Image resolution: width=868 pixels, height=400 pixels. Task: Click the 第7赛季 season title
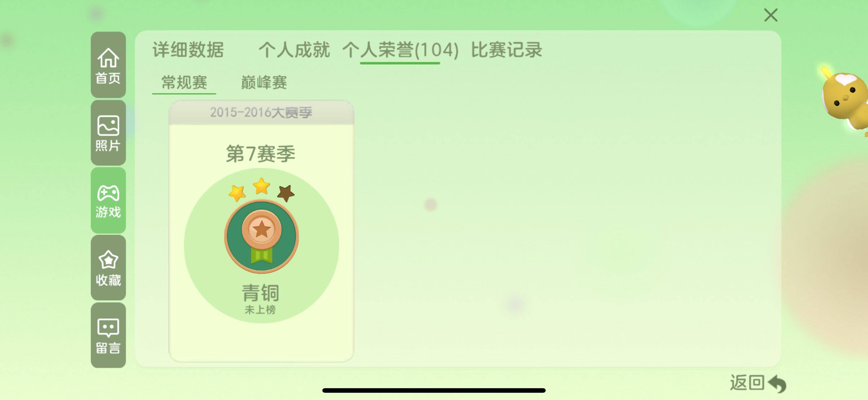point(260,154)
